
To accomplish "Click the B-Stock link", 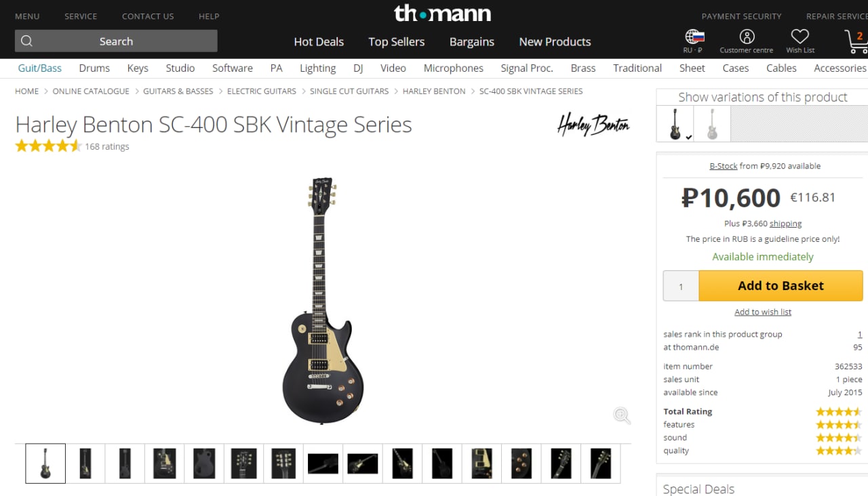I will 724,166.
